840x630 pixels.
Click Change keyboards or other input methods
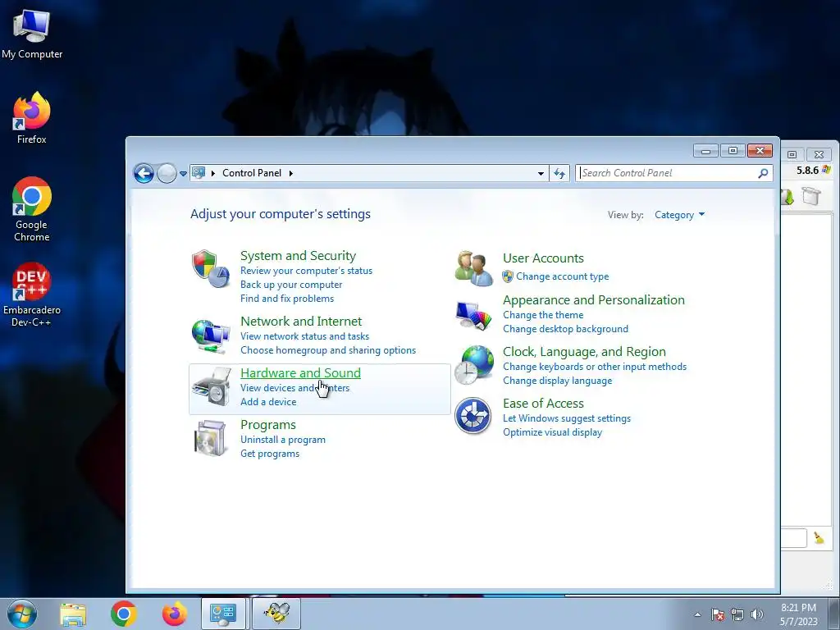tap(595, 367)
